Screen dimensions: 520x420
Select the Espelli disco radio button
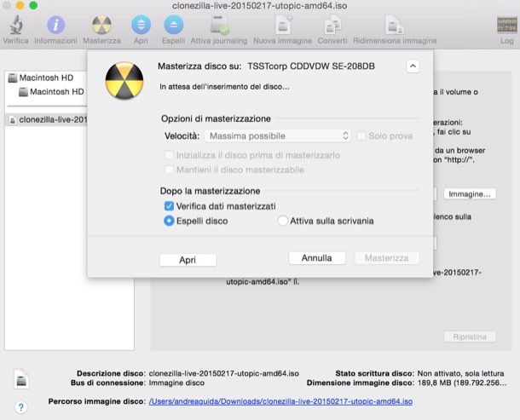169,221
